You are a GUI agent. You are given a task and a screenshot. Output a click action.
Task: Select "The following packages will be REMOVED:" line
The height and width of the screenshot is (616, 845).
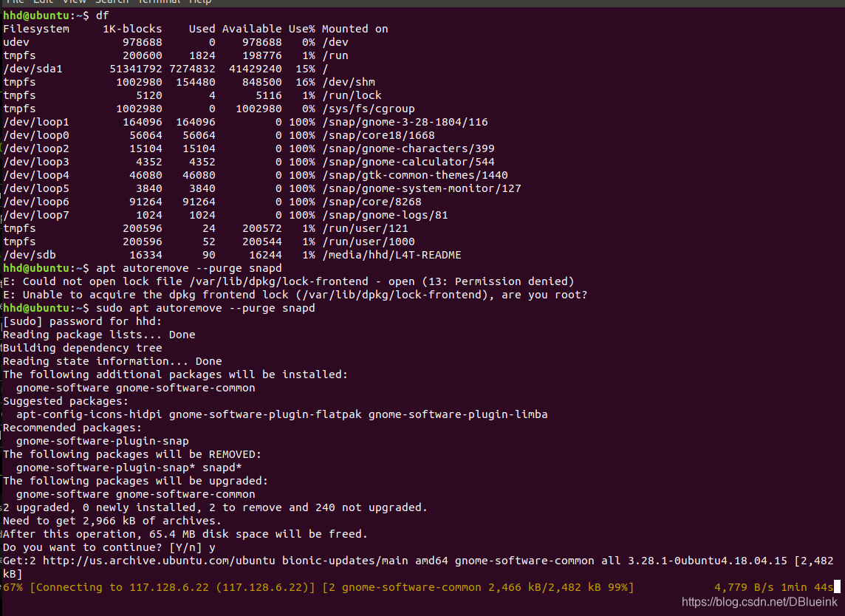coord(132,454)
